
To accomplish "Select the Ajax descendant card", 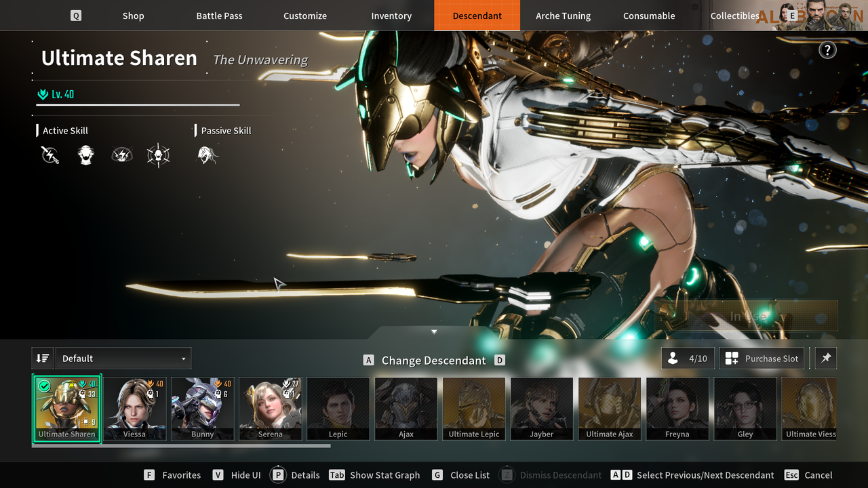I will click(x=406, y=409).
